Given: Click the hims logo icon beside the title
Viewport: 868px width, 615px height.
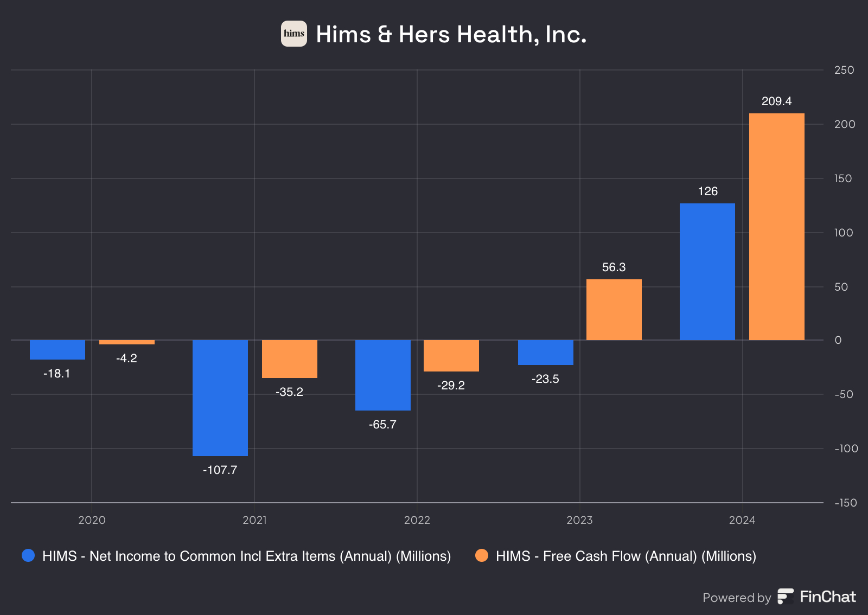Looking at the screenshot, I should [293, 34].
